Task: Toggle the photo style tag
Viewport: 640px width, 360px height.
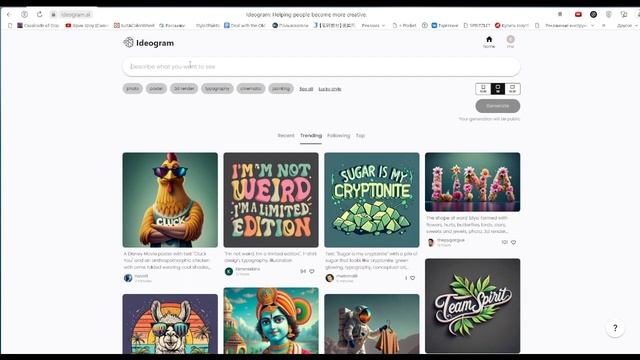Action: pyautogui.click(x=133, y=89)
